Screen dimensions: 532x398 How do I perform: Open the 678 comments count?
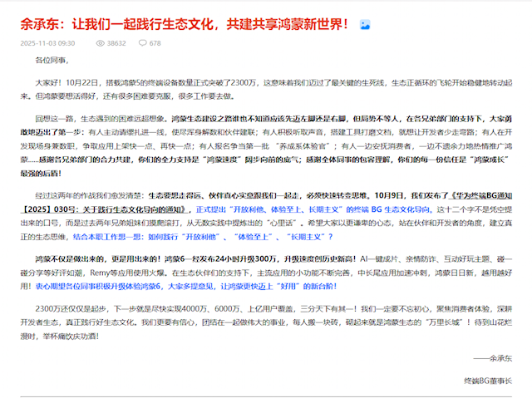(155, 42)
